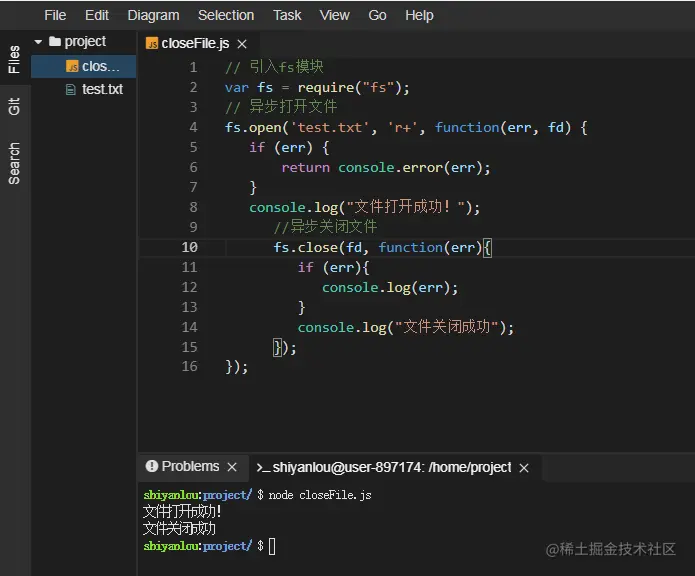
Task: Select the project folder name
Action: pyautogui.click(x=85, y=42)
